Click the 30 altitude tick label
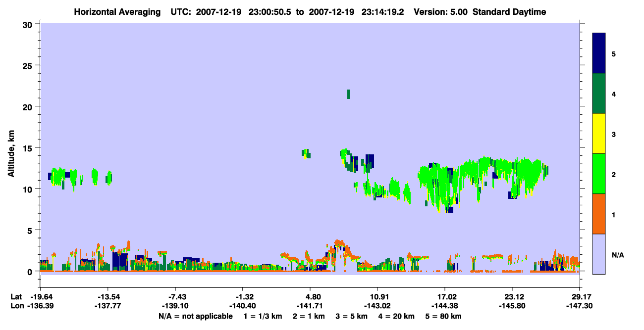The width and height of the screenshot is (644, 330). [28, 24]
